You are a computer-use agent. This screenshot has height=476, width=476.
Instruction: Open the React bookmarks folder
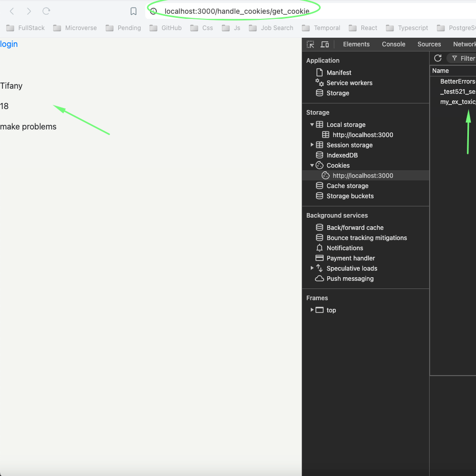tap(363, 28)
